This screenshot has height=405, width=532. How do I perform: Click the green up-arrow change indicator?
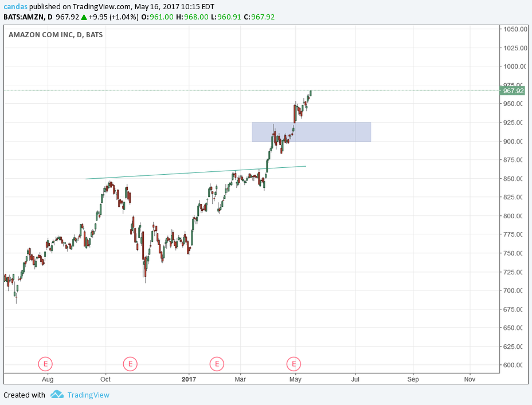(x=84, y=17)
